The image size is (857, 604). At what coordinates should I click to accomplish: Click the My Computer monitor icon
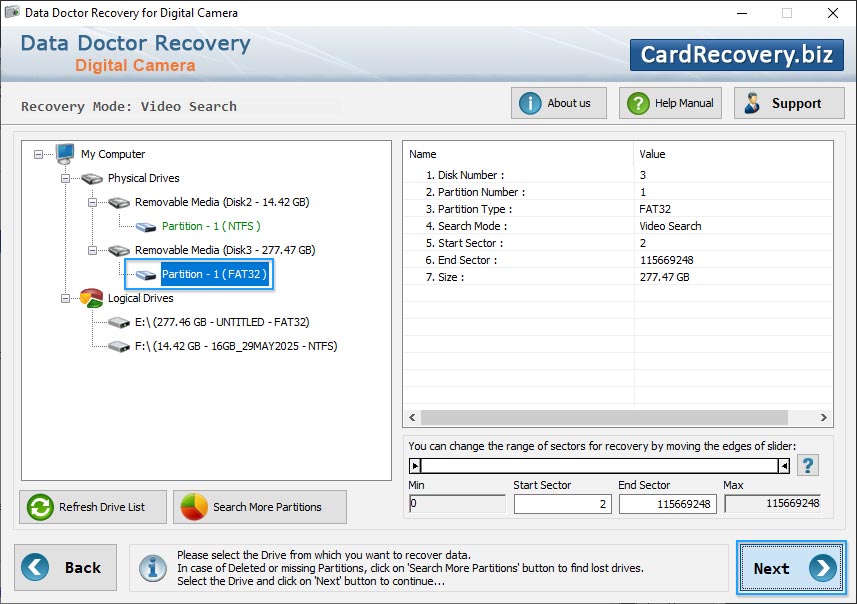tap(65, 154)
